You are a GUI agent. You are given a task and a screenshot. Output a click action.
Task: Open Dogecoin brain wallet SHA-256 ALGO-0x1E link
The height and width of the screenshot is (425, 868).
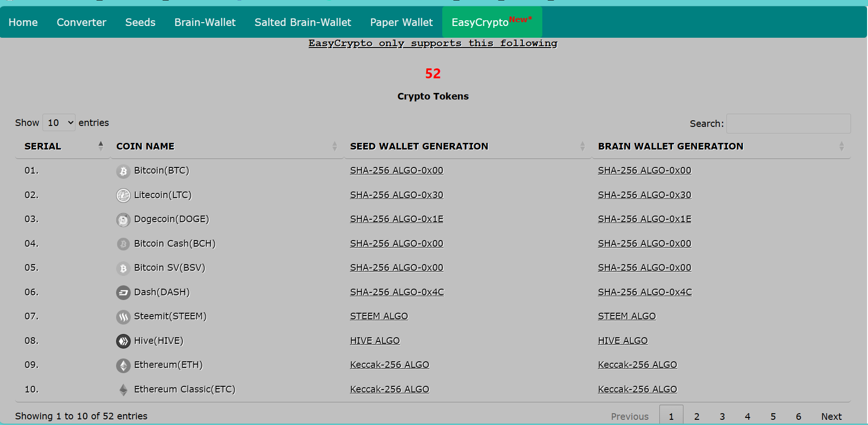[x=645, y=219]
